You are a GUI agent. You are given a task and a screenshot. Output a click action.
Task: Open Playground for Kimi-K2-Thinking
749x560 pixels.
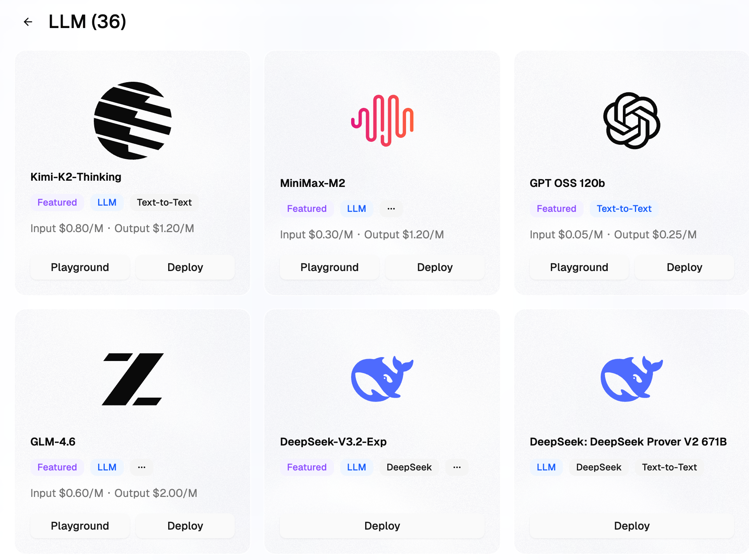click(x=80, y=267)
